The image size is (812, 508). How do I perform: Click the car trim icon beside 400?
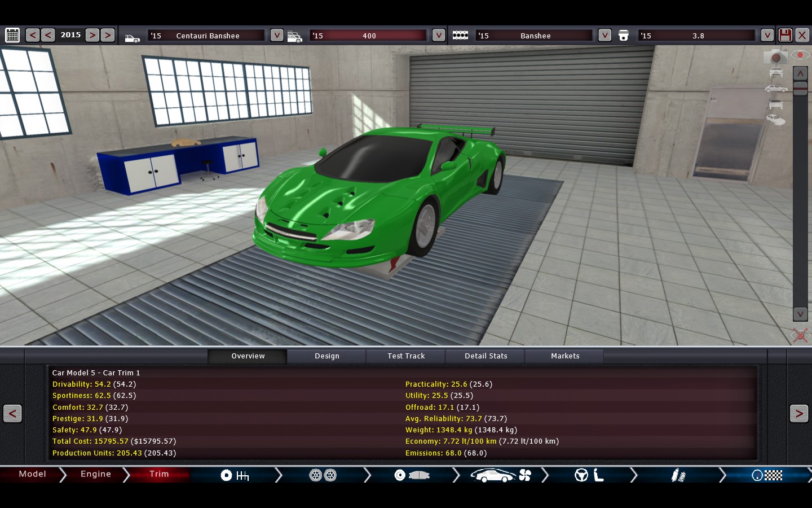(295, 37)
